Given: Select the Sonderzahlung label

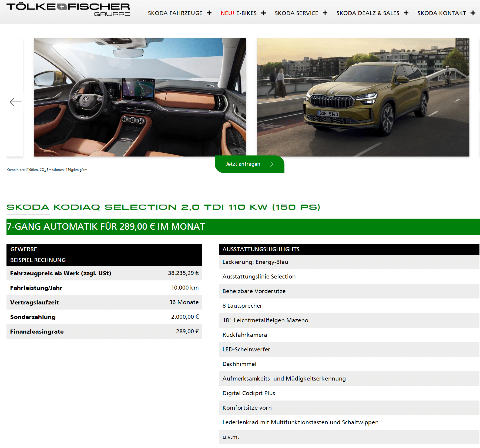Looking at the screenshot, I should coord(33,317).
